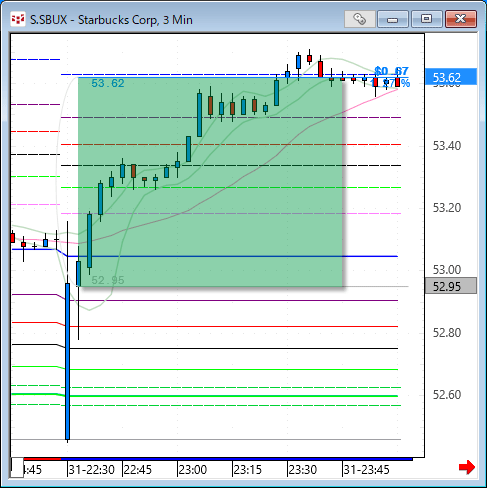This screenshot has width=487, height=488.
Task: Click the 23:15 time axis label
Action: 247,470
